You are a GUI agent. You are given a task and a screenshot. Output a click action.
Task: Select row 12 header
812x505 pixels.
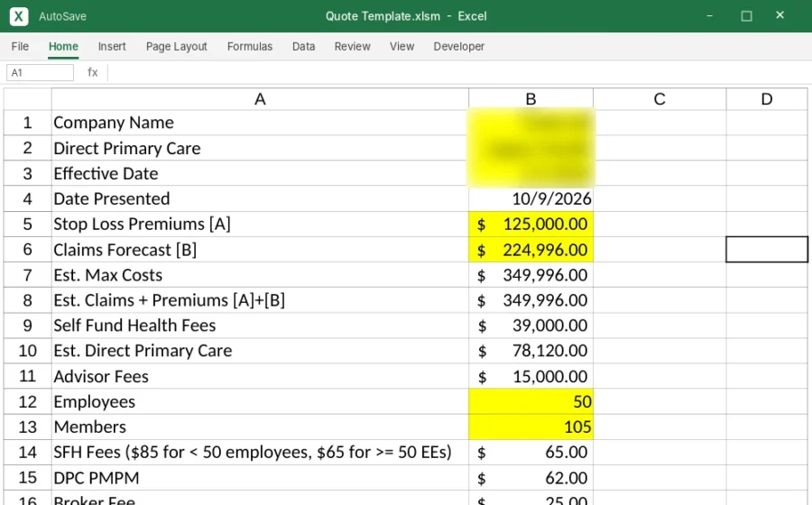click(x=27, y=401)
